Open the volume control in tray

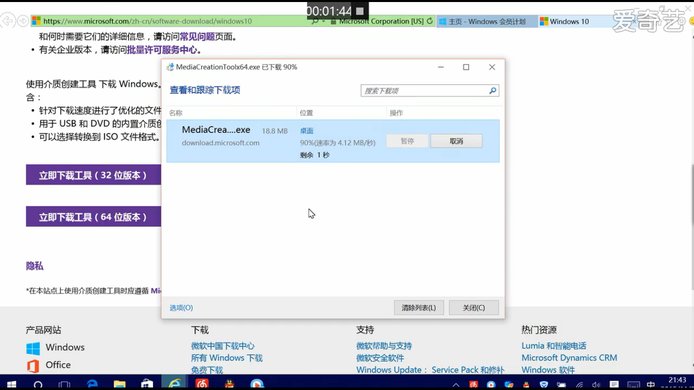tap(596, 384)
